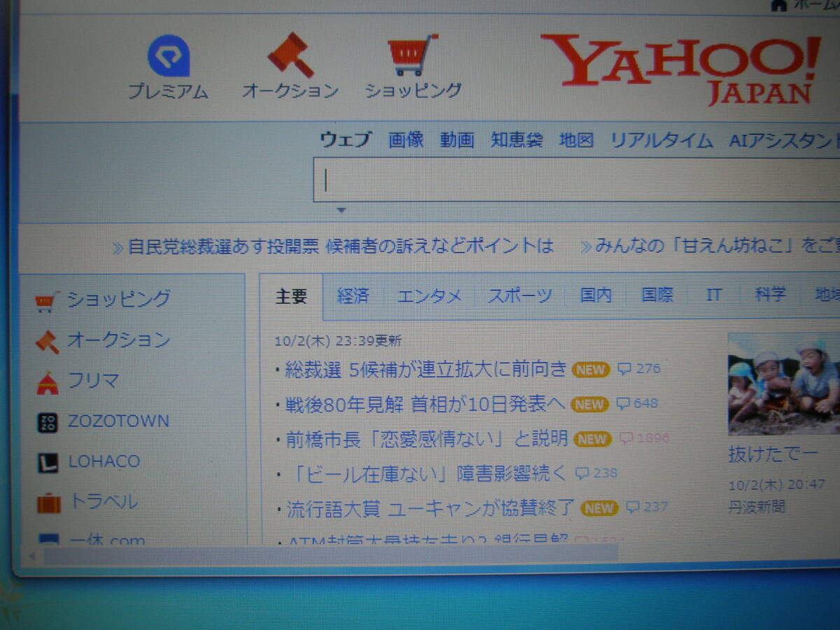Open sidebar link ZOZOTOWN
Image resolution: width=840 pixels, height=630 pixels.
pos(119,421)
